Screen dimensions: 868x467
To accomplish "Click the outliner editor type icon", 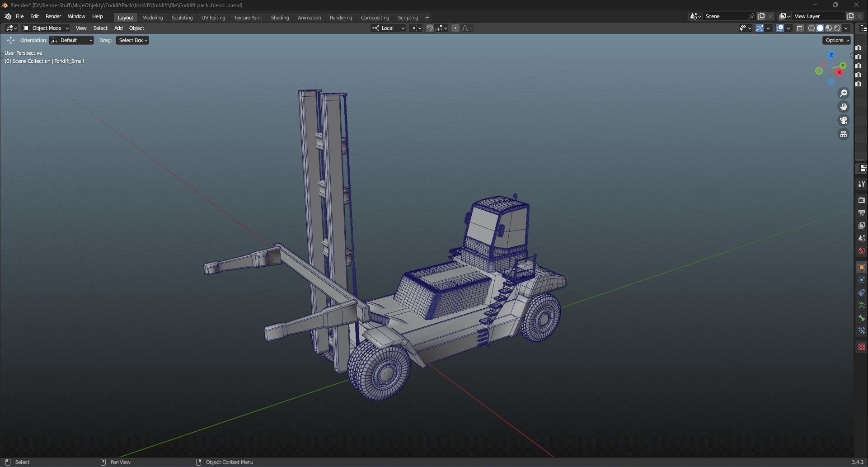I will click(x=863, y=28).
